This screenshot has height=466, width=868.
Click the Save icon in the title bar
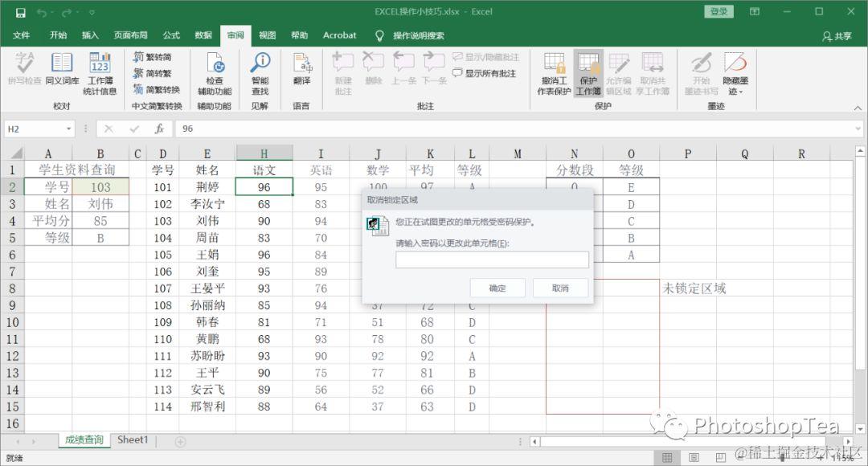(x=20, y=12)
